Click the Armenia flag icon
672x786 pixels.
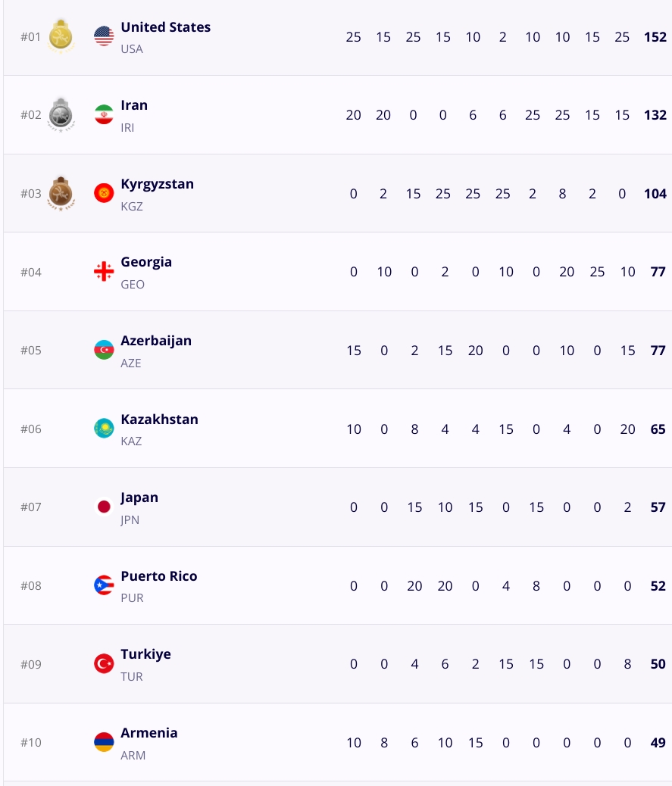pyautogui.click(x=104, y=742)
